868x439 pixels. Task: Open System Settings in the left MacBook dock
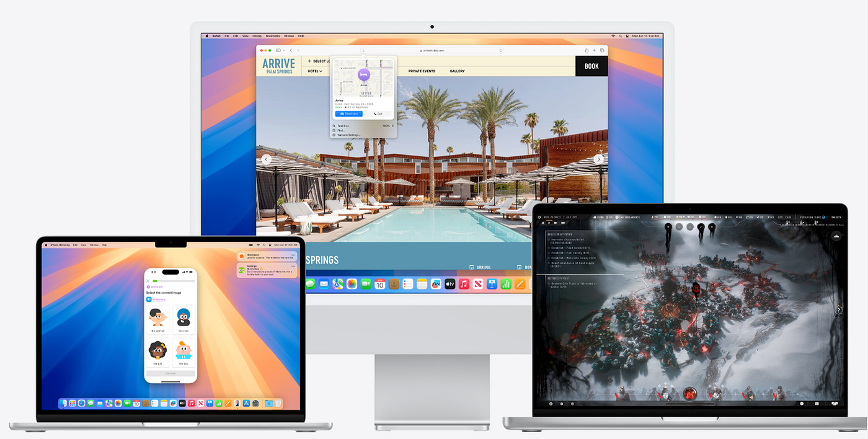click(x=255, y=403)
